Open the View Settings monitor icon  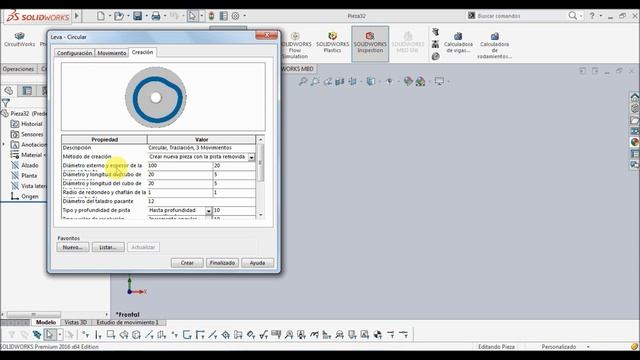coord(439,81)
